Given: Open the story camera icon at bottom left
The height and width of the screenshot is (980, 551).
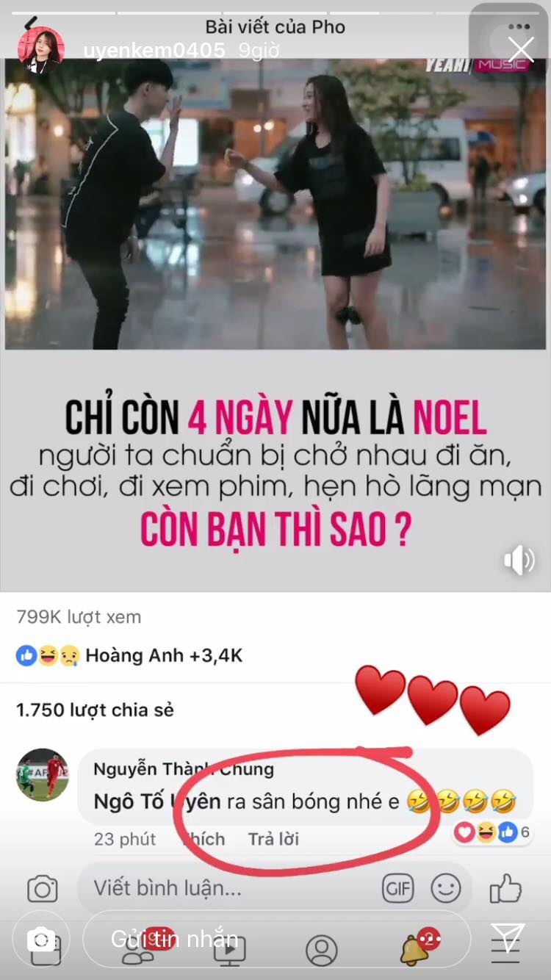Looking at the screenshot, I should point(41,939).
